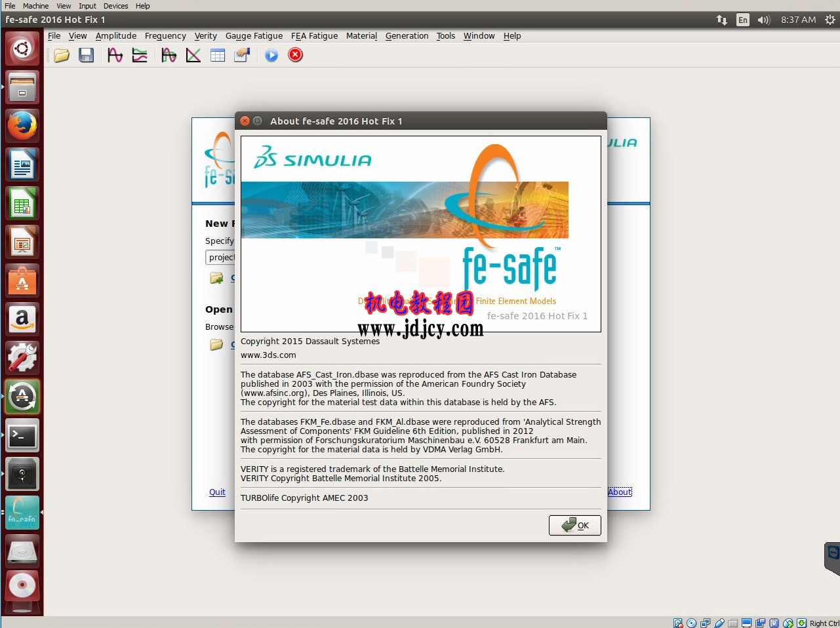Click the open folder toolbar icon
The width and height of the screenshot is (840, 628).
point(62,56)
